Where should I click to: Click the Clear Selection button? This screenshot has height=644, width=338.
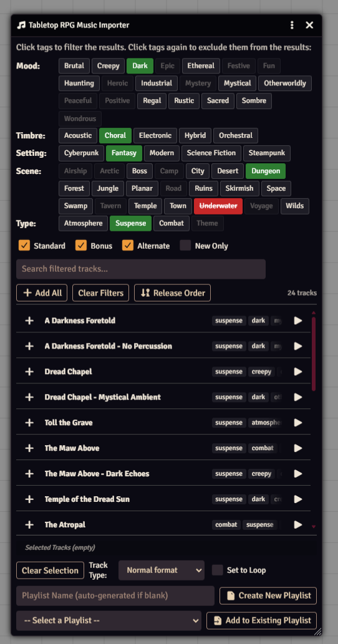point(50,570)
